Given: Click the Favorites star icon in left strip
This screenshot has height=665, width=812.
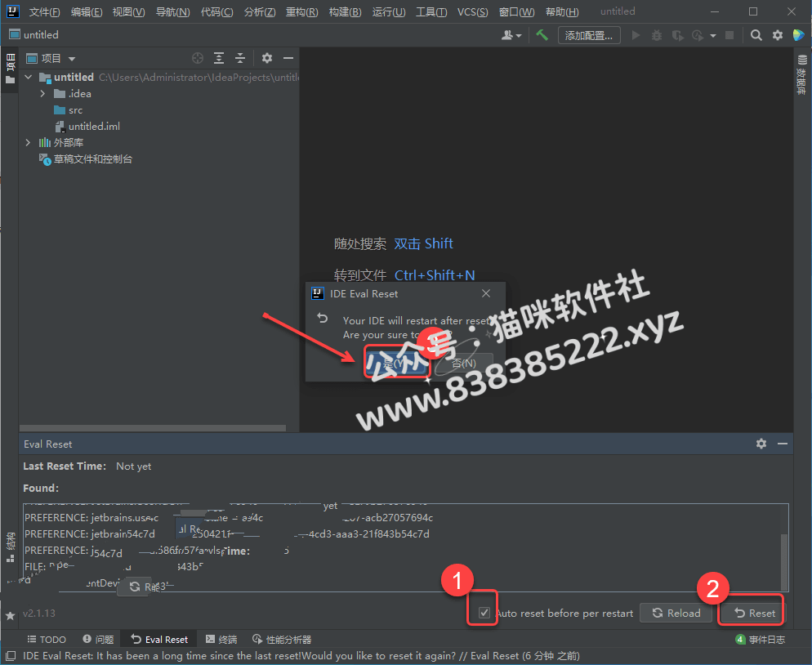Looking at the screenshot, I should pos(10,616).
